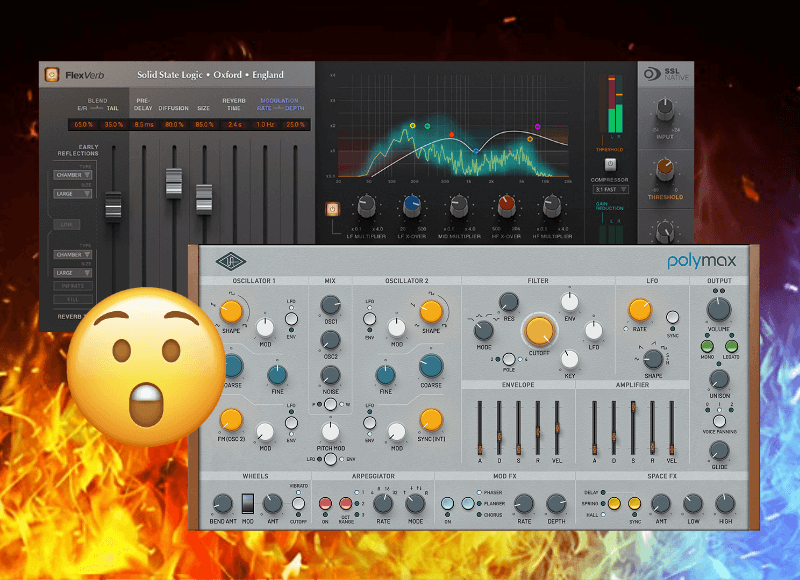Open the lower LARGE size dropdown above INFINITE
Viewport: 800px width, 580px height.
pyautogui.click(x=72, y=273)
